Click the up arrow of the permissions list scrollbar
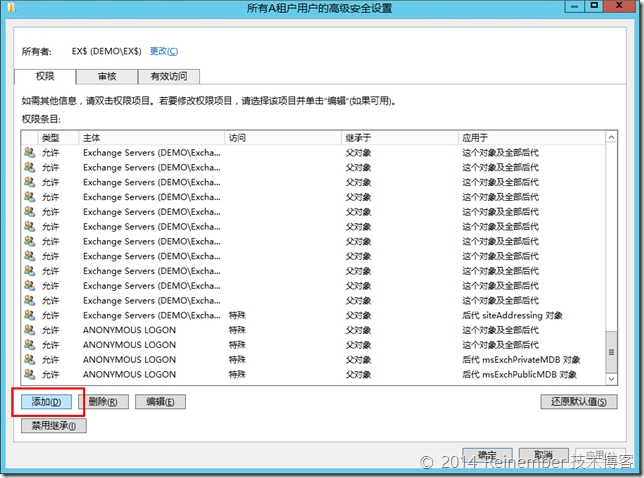 click(x=611, y=137)
